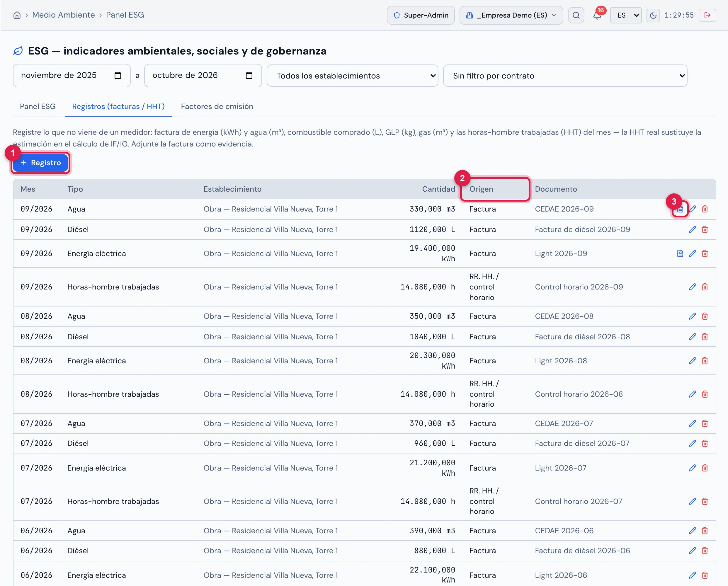
Task: Follow the Medio Ambiente breadcrumb link
Action: (x=64, y=15)
